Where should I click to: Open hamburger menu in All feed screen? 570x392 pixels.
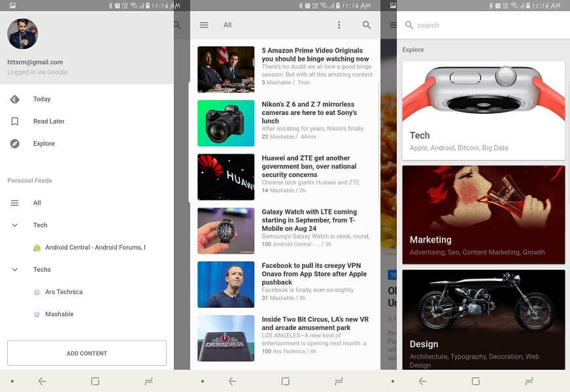pos(204,25)
